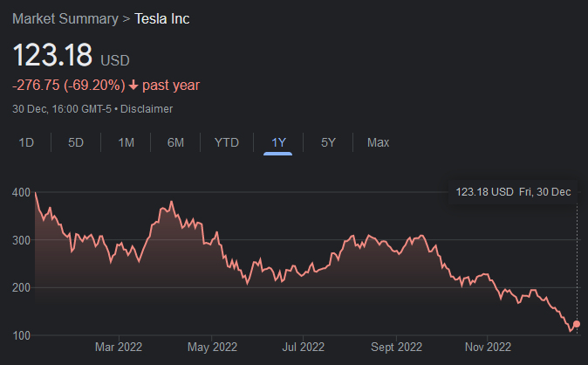588x365 pixels.
Task: Click the -276.75 (-69.20%) change text
Action: (x=67, y=86)
